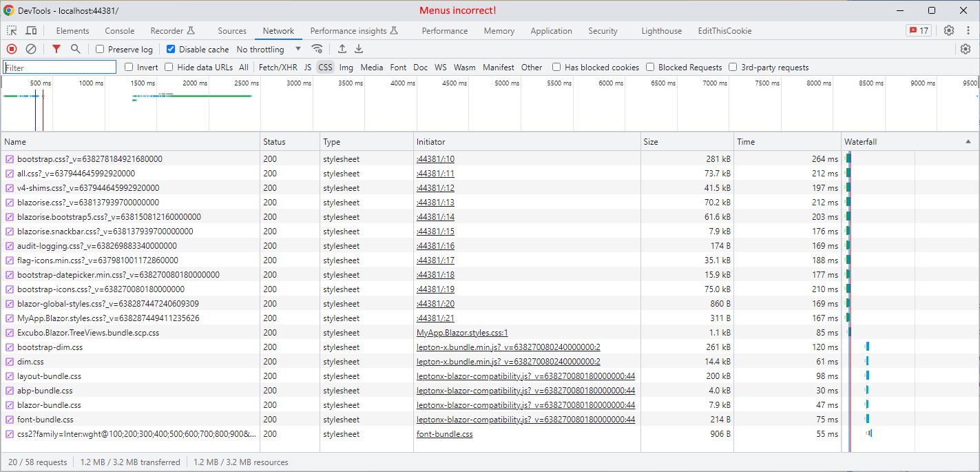
Task: Open network conditions wifi icon
Action: (317, 49)
